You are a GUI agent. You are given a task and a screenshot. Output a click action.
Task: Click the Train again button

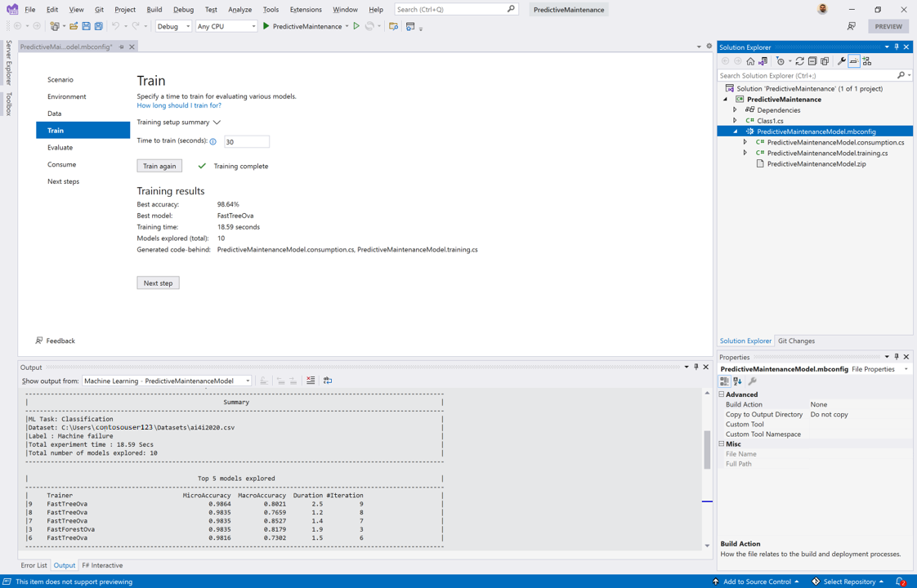tap(159, 166)
